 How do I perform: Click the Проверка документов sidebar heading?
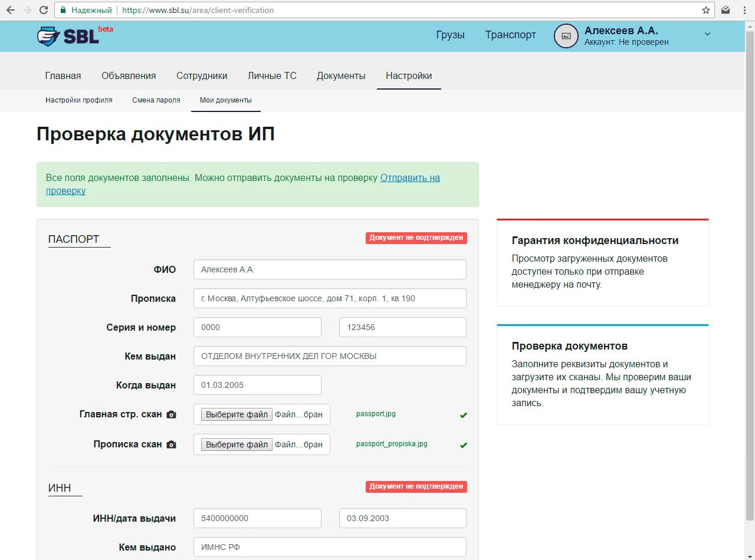[570, 346]
